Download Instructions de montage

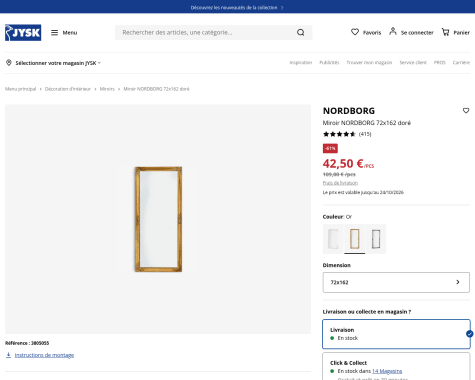(44, 355)
